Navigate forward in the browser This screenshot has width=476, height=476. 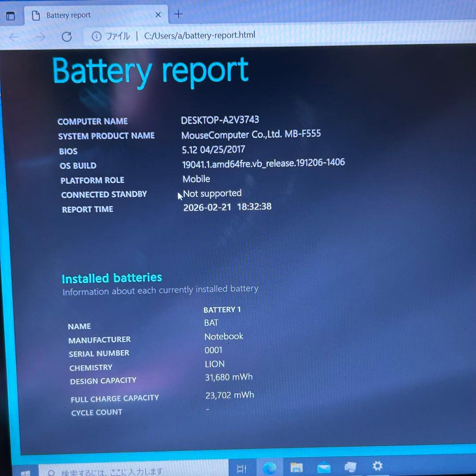pyautogui.click(x=41, y=37)
